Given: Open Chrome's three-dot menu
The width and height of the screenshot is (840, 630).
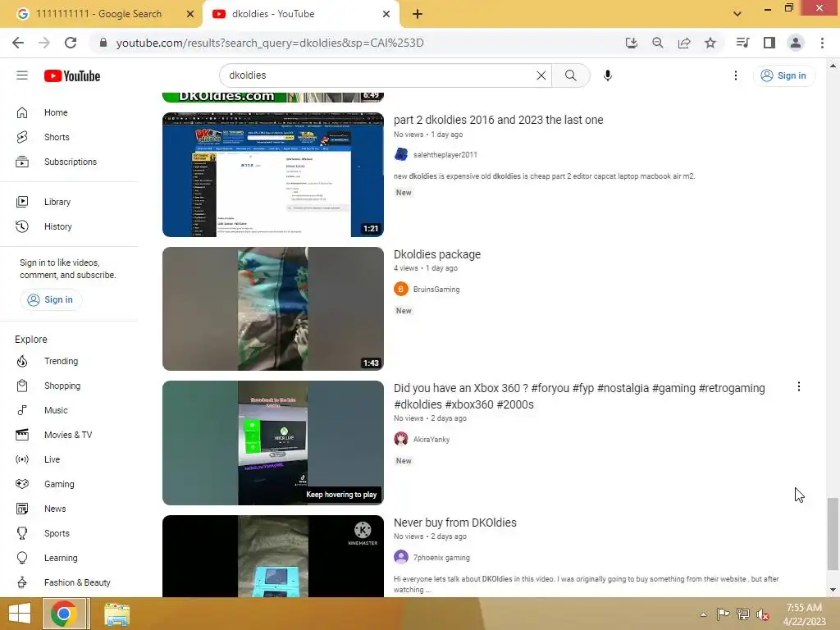Looking at the screenshot, I should tap(822, 43).
